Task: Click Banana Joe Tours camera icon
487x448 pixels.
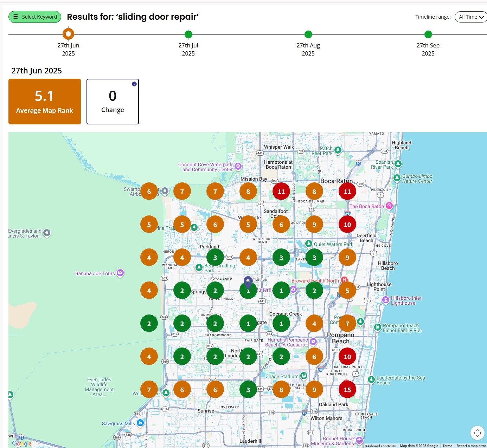Action: point(120,273)
